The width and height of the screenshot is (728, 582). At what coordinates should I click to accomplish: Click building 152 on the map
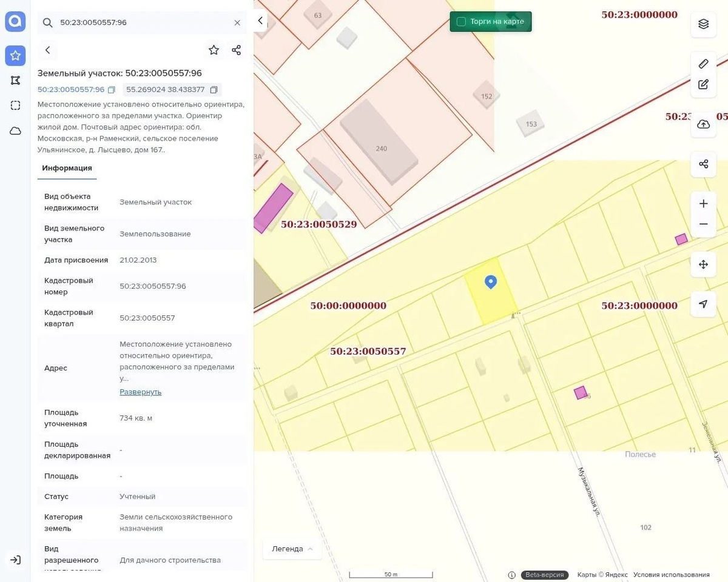pos(487,96)
